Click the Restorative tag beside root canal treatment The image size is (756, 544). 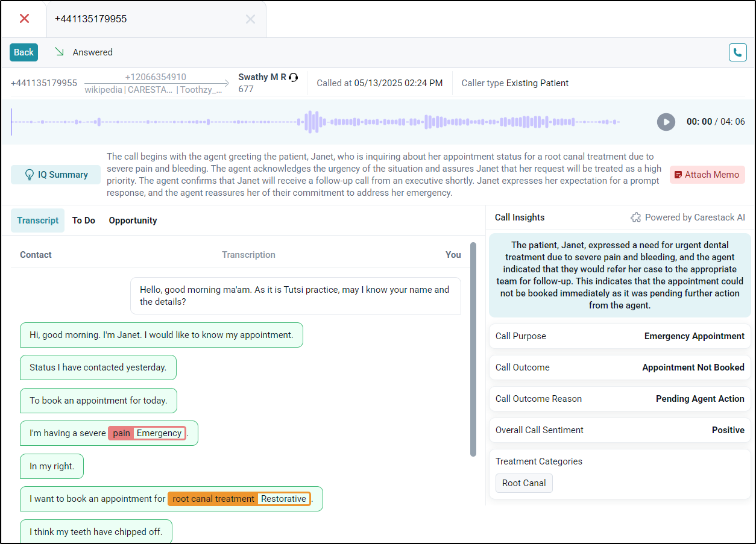coord(283,498)
